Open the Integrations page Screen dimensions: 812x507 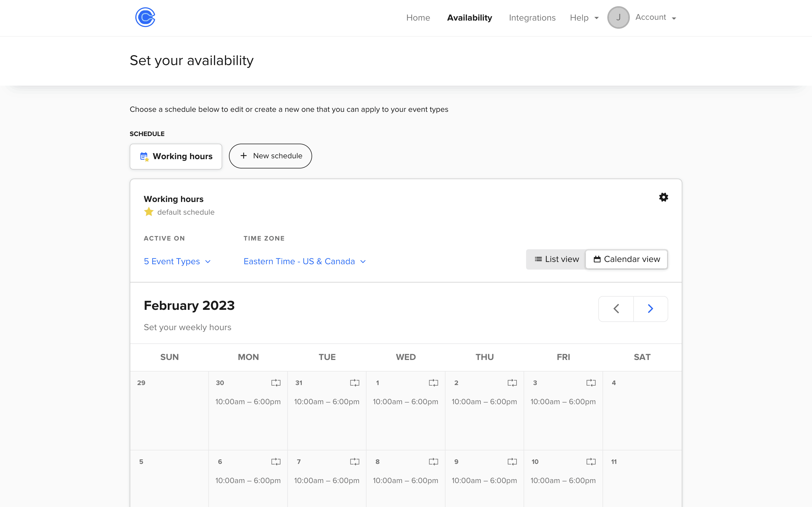tap(532, 18)
